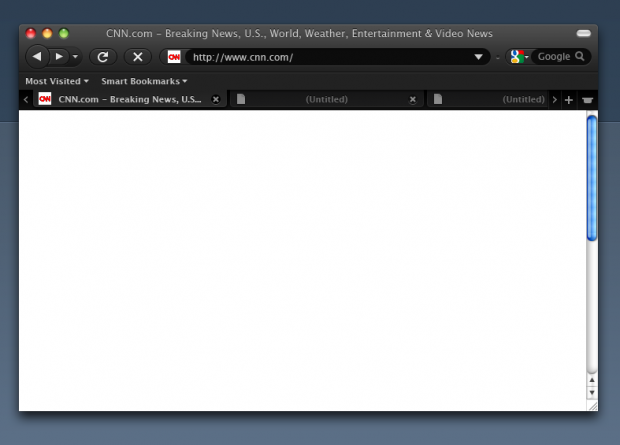Click the CNN site icon in address bar

coord(174,57)
